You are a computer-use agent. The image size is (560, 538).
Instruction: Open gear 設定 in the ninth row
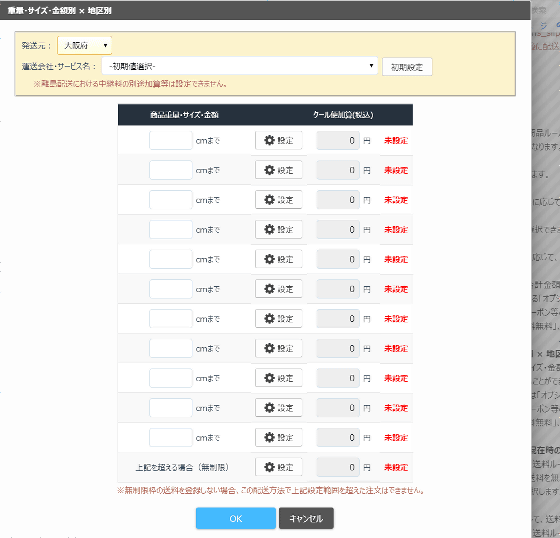click(x=279, y=378)
